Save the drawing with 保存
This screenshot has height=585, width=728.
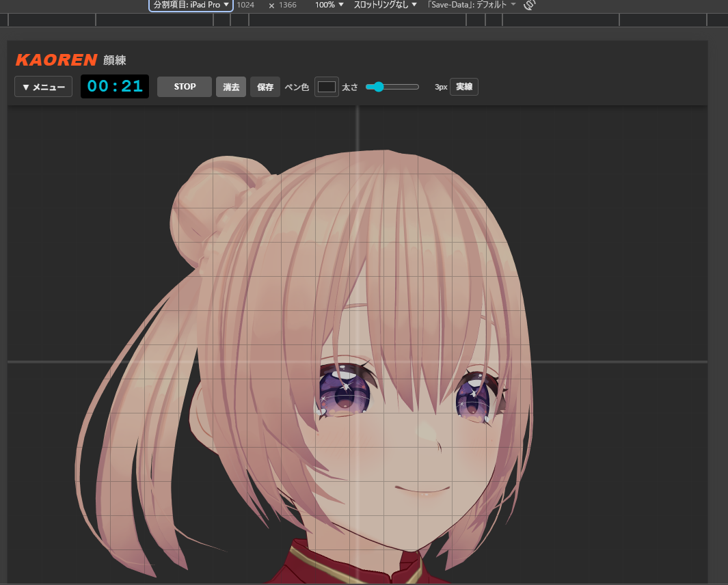[x=265, y=87]
